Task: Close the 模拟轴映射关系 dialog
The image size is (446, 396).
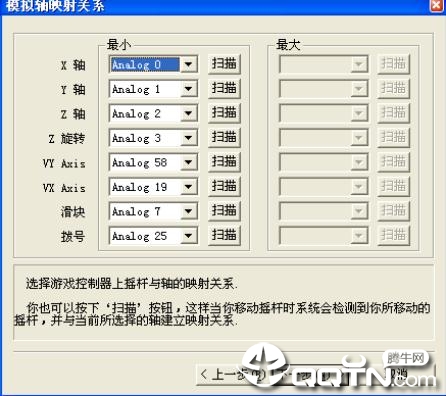Action: coord(436,6)
